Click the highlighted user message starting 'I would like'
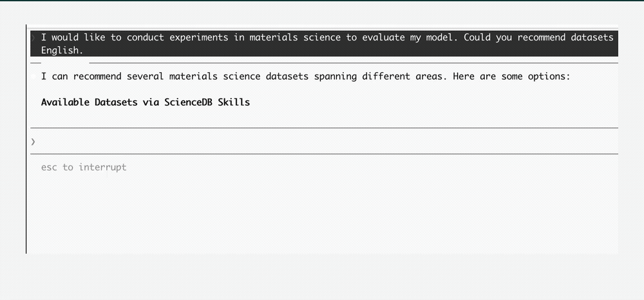This screenshot has height=300, width=644. point(324,44)
